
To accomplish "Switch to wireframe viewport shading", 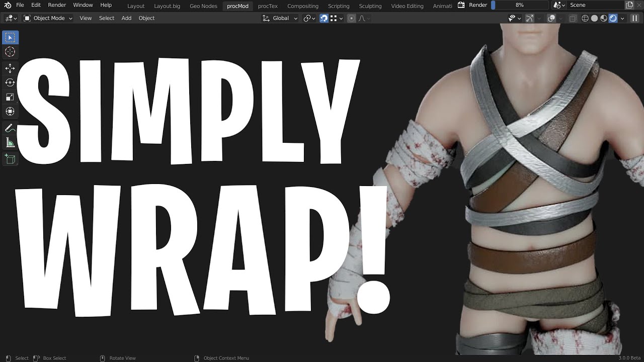I will pos(585,18).
